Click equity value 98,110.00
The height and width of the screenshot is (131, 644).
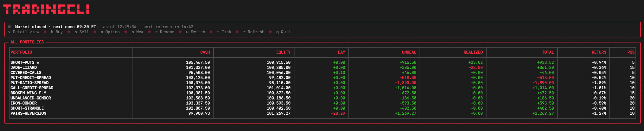pos(280,83)
